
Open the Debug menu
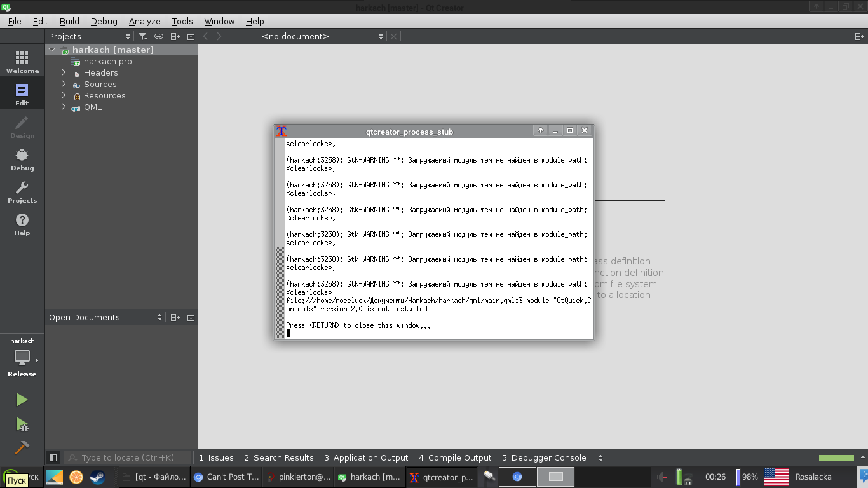pyautogui.click(x=104, y=21)
